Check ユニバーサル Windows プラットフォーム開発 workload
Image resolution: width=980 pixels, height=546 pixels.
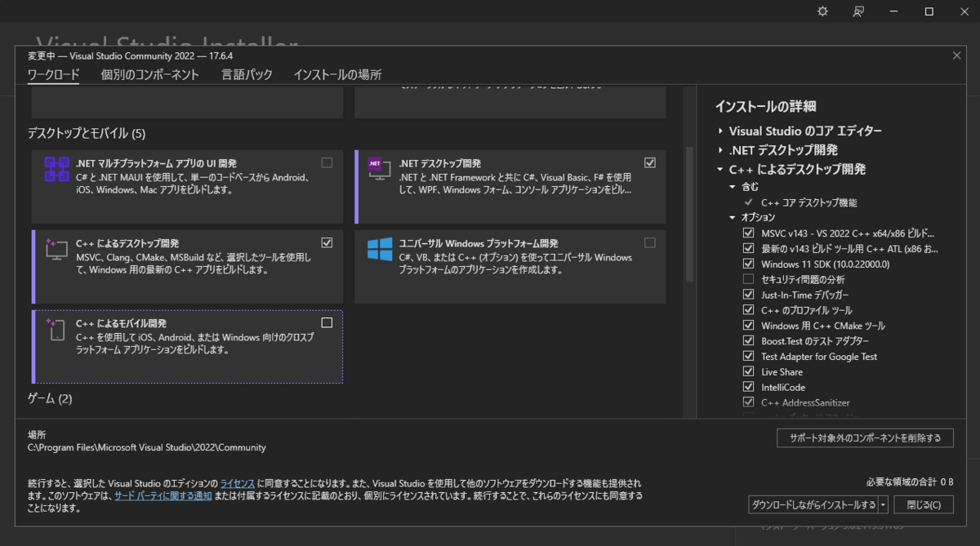tap(650, 242)
